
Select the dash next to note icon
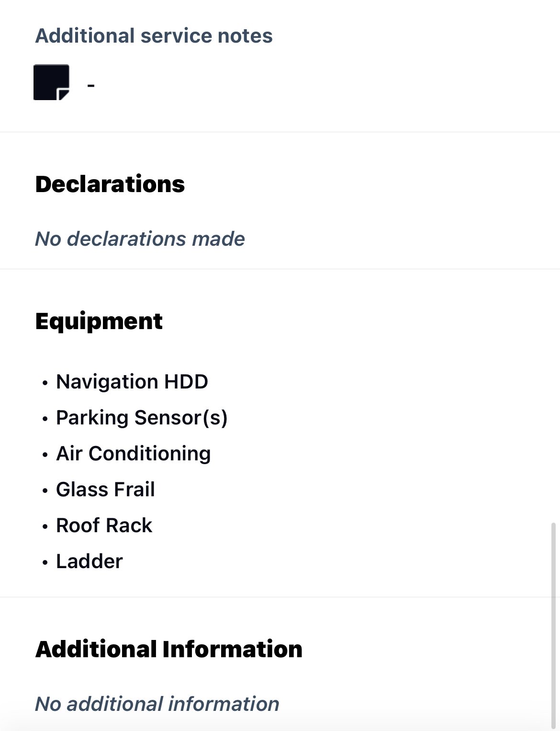[x=91, y=85]
